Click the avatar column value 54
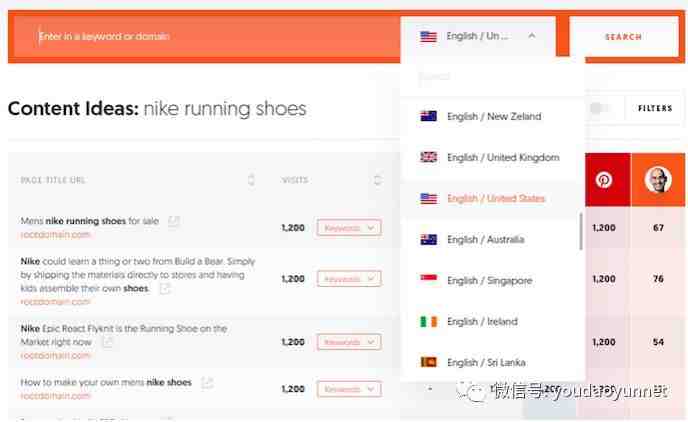The height and width of the screenshot is (422, 688). pyautogui.click(x=658, y=342)
